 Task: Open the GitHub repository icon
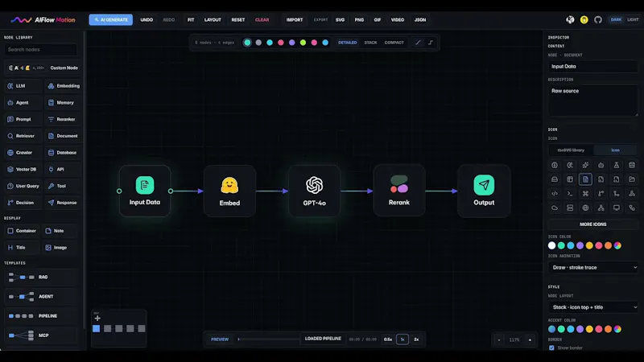598,19
